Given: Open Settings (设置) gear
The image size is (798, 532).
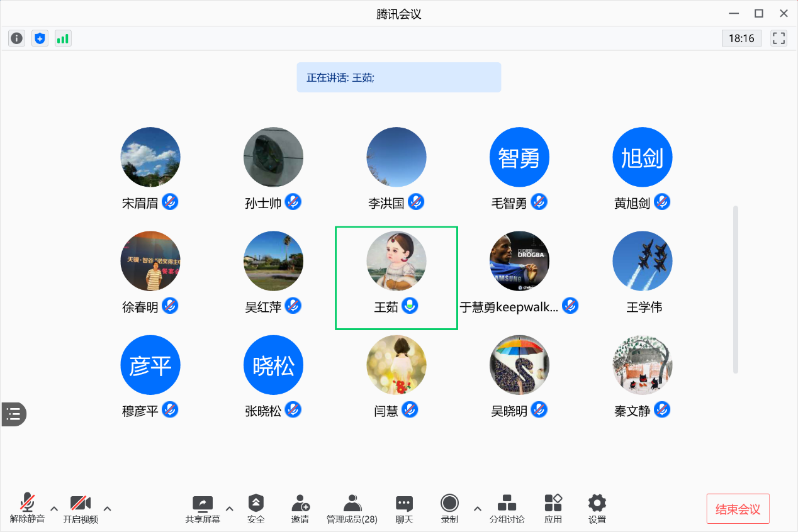Looking at the screenshot, I should tap(597, 508).
